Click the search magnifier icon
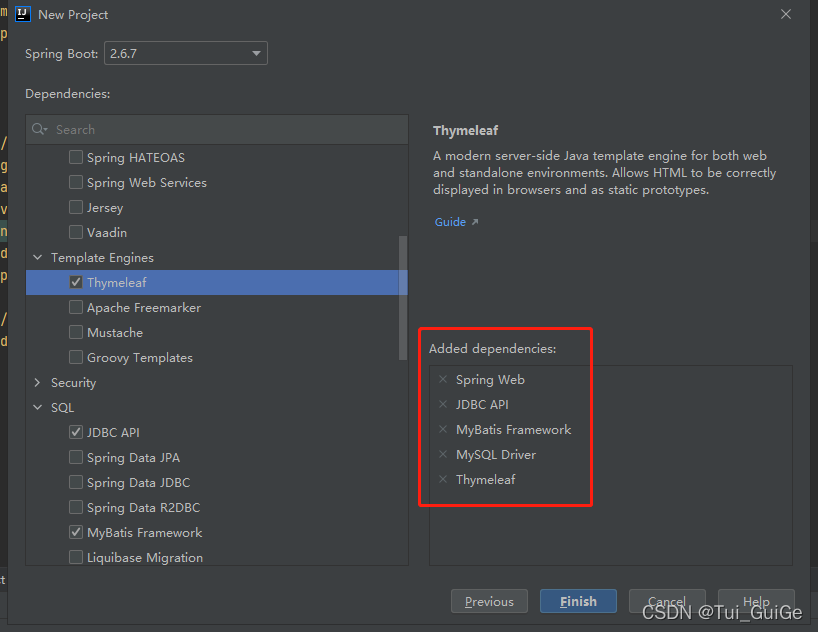 click(x=39, y=129)
